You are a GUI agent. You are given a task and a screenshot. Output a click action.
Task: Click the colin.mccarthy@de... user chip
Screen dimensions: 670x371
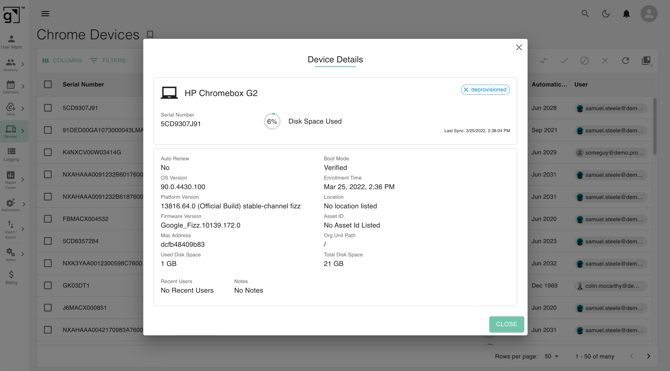coord(610,286)
